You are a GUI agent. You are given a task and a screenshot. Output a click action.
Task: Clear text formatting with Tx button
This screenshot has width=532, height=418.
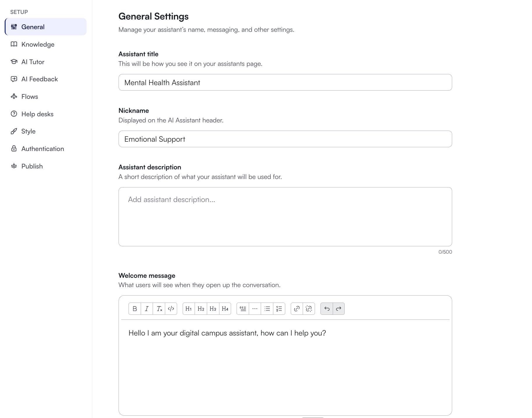[x=159, y=309]
